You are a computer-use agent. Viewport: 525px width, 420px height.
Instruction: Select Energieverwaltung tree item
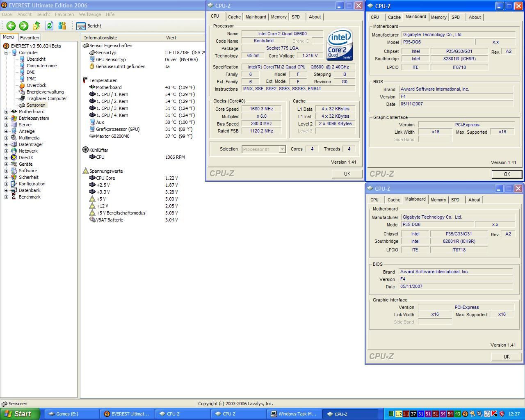(x=45, y=92)
